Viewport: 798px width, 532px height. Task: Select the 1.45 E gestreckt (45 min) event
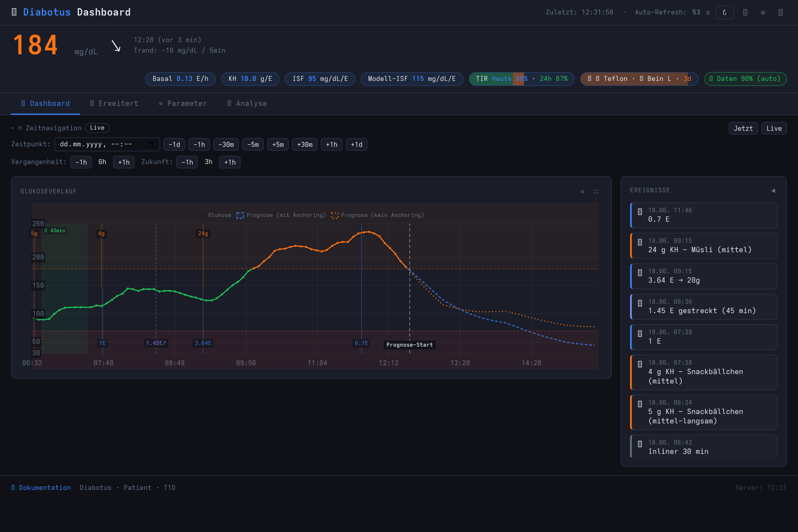(x=704, y=307)
